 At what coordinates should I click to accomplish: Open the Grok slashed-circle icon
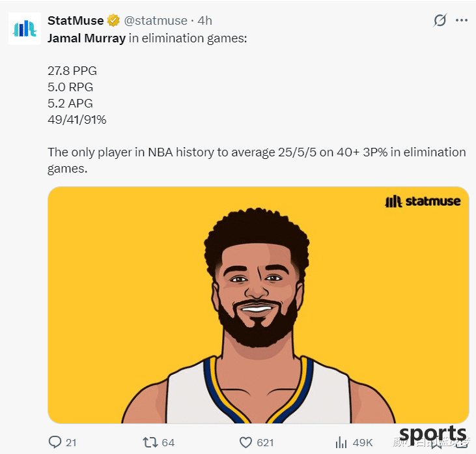pos(440,20)
